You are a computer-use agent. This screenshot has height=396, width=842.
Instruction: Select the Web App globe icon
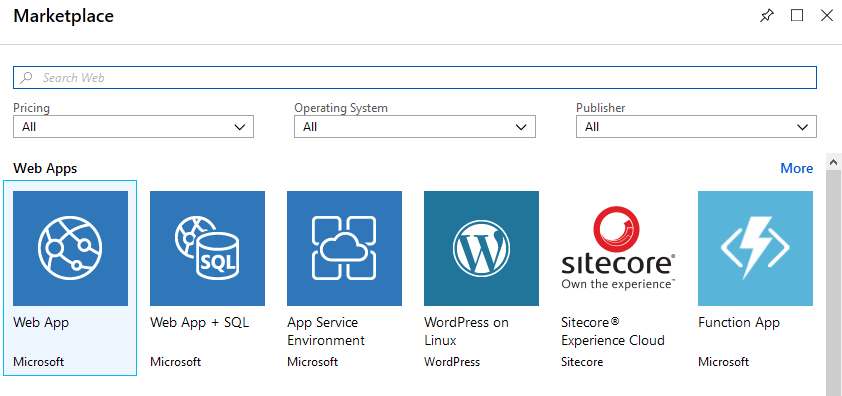[70, 248]
